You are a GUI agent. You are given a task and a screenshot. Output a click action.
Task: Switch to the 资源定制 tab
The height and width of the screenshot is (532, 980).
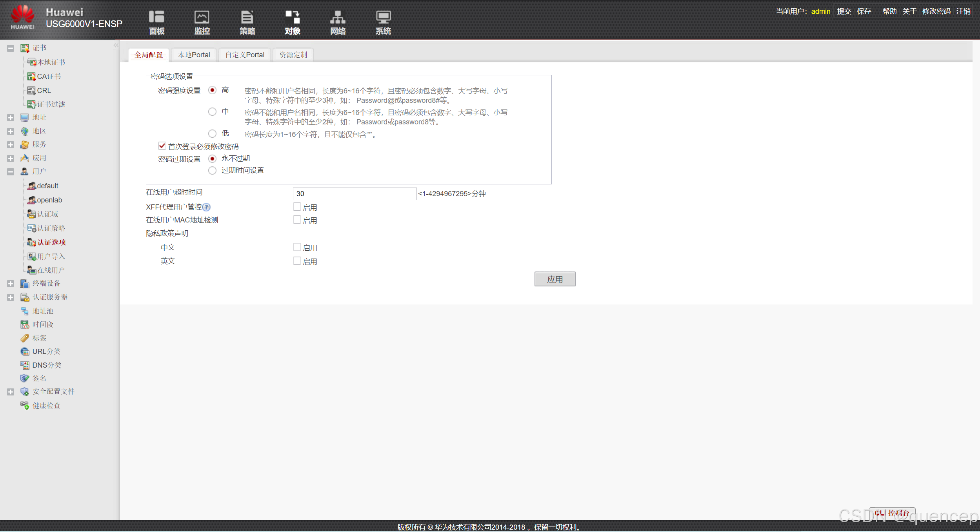[x=293, y=55]
